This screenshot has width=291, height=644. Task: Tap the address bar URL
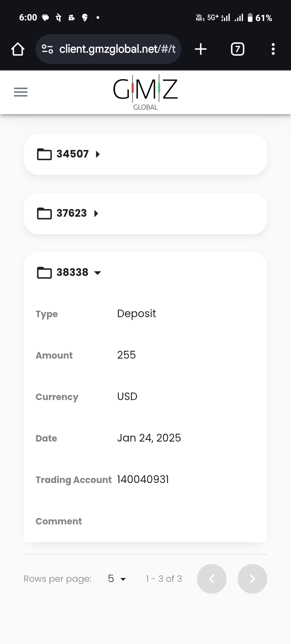pos(117,49)
